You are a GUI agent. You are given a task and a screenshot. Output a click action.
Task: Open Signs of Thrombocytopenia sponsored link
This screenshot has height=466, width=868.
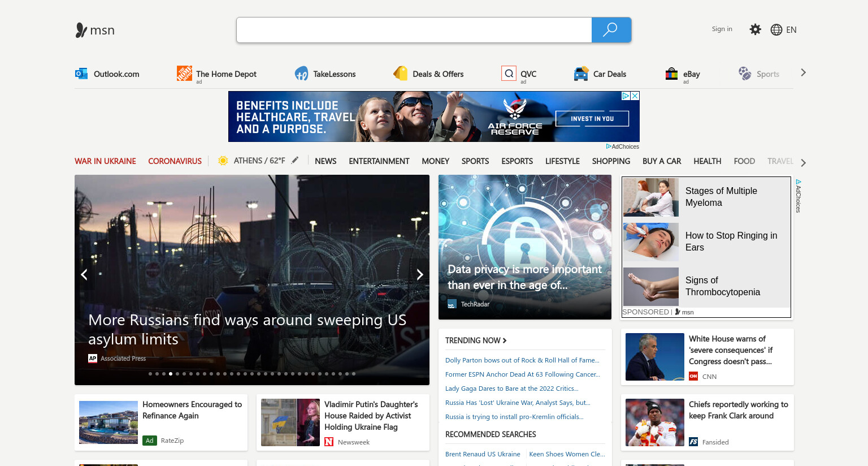(x=723, y=286)
